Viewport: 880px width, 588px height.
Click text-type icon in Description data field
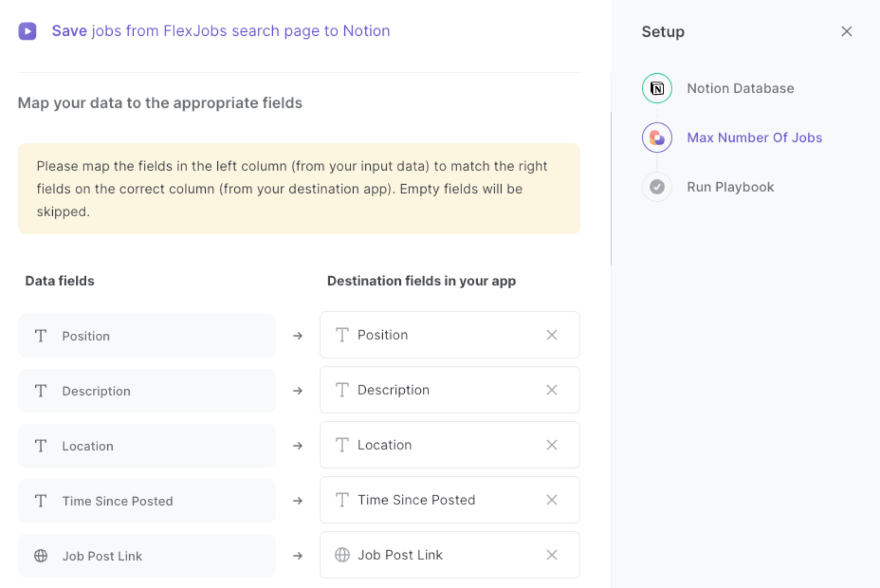click(41, 391)
